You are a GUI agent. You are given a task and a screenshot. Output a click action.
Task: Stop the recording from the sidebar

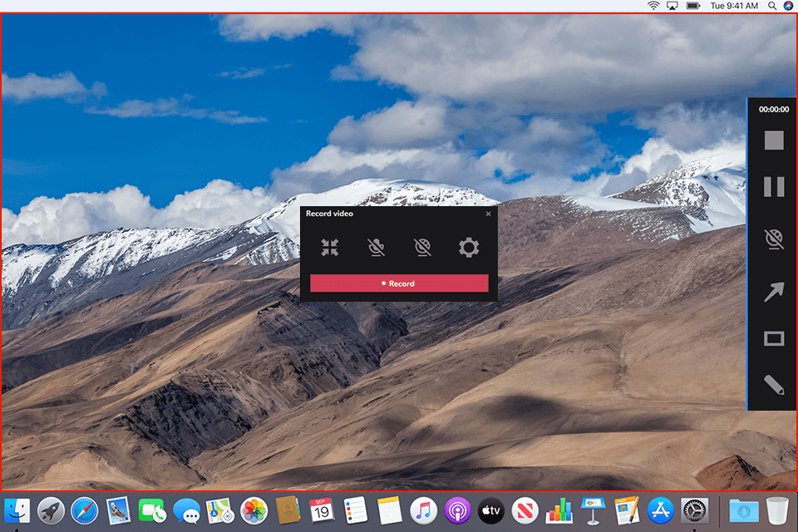773,140
